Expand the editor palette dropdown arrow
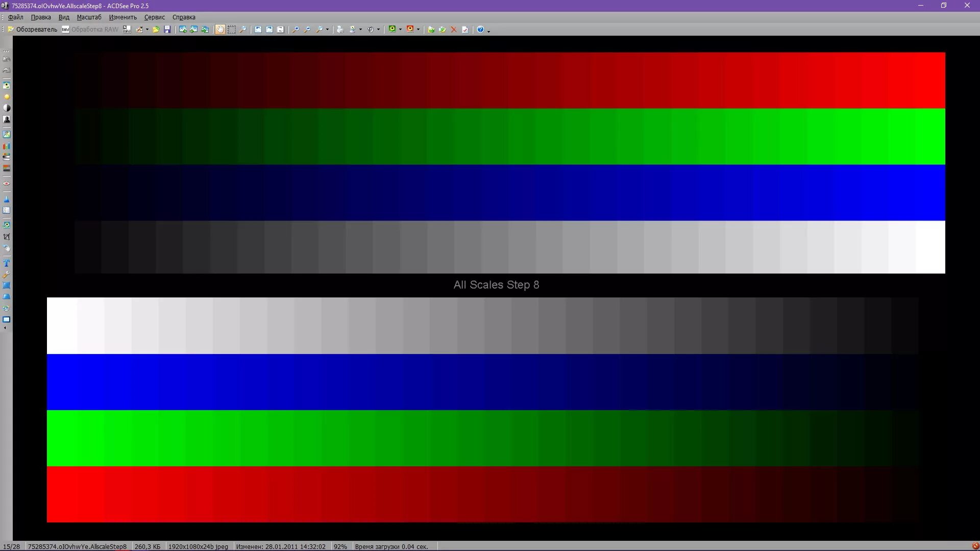980x551 pixels. pyautogui.click(x=147, y=30)
